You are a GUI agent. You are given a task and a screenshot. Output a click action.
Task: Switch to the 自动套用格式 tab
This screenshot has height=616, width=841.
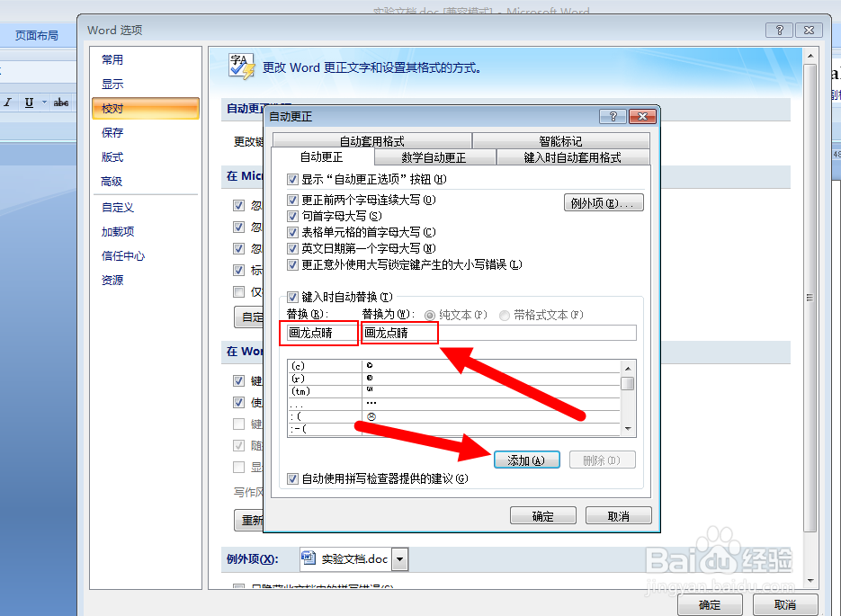point(372,141)
